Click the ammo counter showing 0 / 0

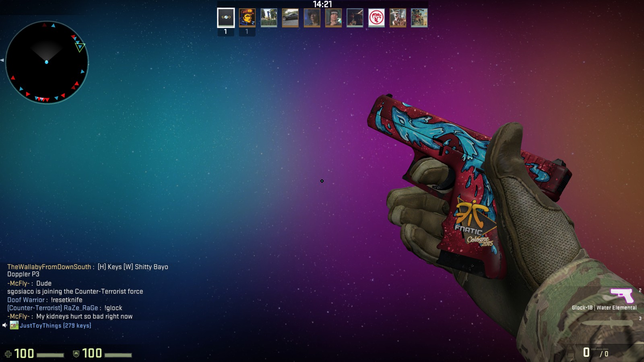(596, 353)
